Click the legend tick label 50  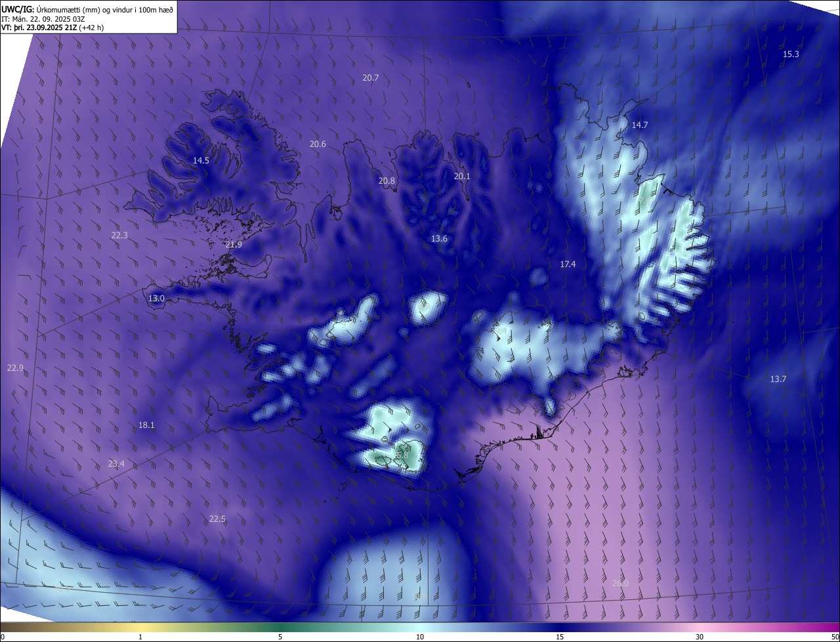(x=834, y=637)
